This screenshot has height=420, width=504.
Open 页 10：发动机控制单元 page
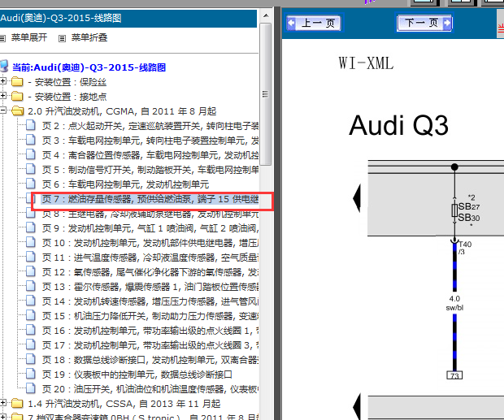(x=150, y=243)
